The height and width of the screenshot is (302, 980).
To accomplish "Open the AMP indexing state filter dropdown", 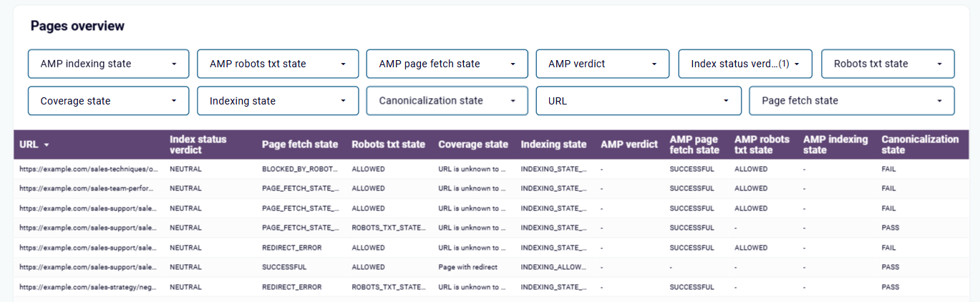I will (108, 64).
